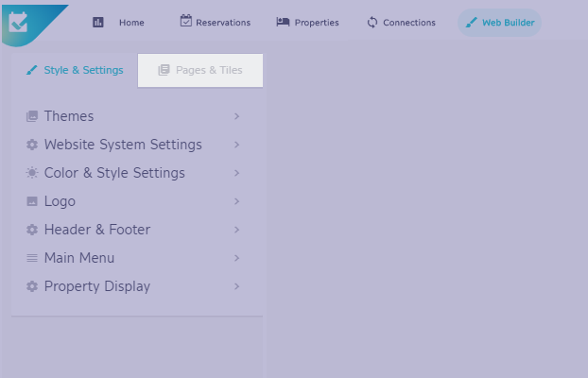Click the Themes stacked images icon

(x=32, y=116)
